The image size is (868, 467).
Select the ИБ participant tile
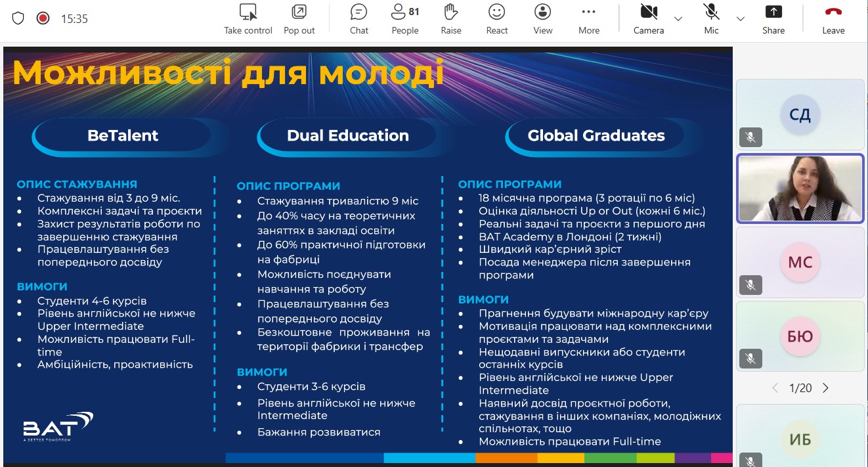coord(800,435)
